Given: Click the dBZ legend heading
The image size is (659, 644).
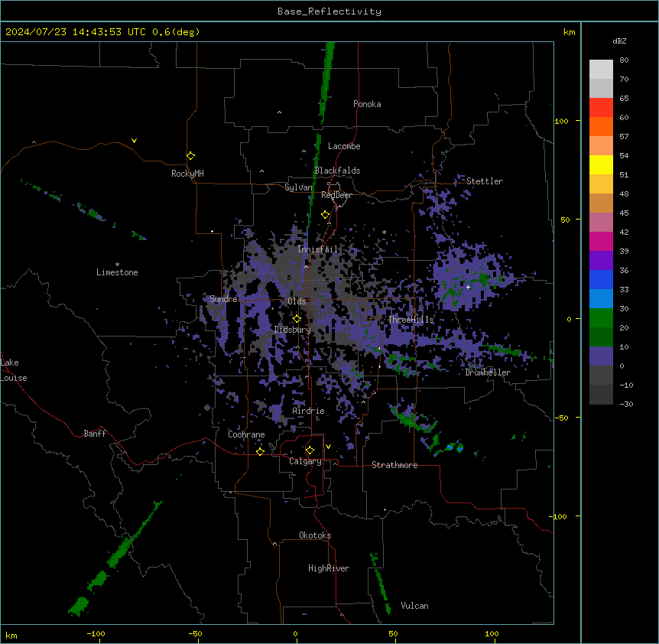Looking at the screenshot, I should pyautogui.click(x=619, y=41).
